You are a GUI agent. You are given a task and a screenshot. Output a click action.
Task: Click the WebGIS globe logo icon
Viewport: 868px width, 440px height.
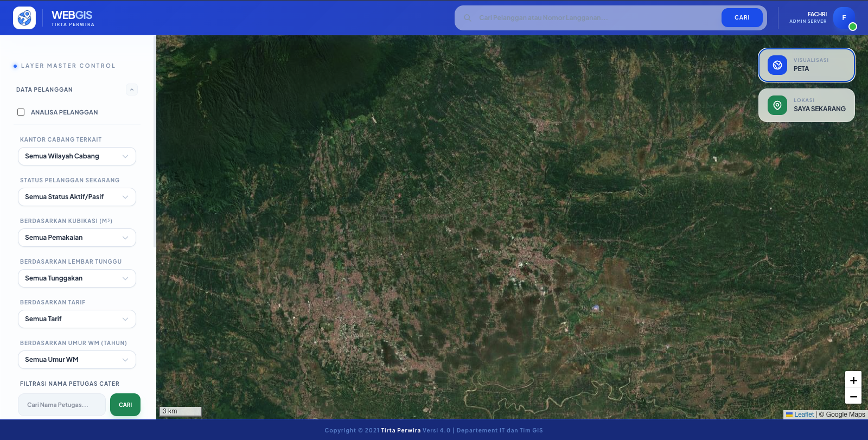point(24,18)
